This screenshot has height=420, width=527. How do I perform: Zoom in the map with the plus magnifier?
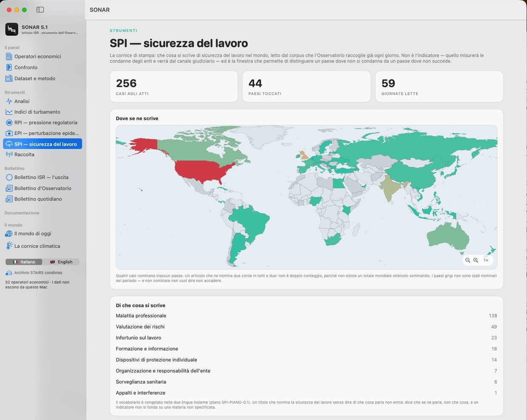pos(476,260)
